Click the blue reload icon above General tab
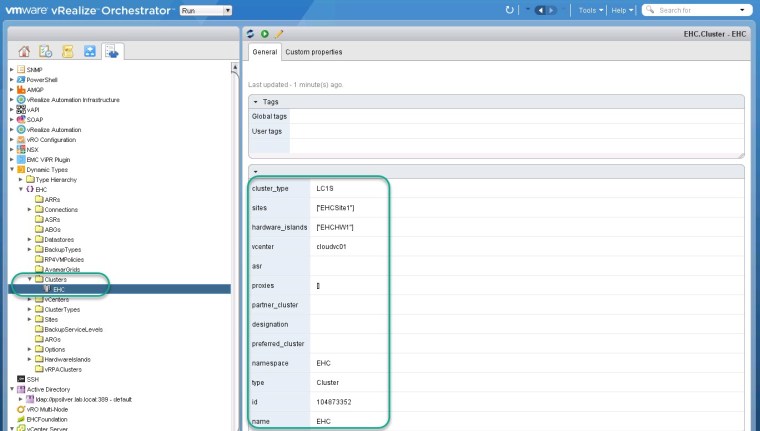The height and width of the screenshot is (431, 760). pos(251,34)
